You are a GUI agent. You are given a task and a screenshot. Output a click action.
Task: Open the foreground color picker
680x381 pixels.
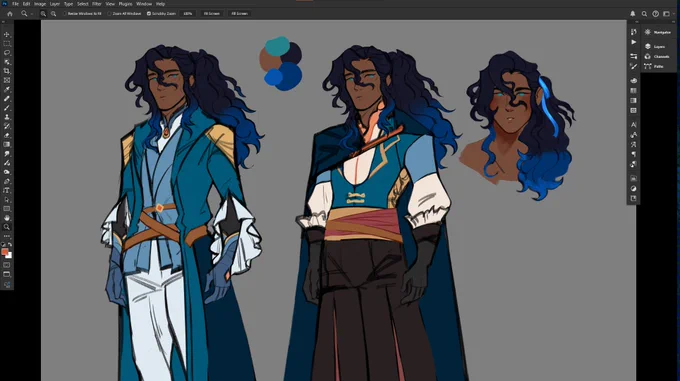(x=4, y=251)
